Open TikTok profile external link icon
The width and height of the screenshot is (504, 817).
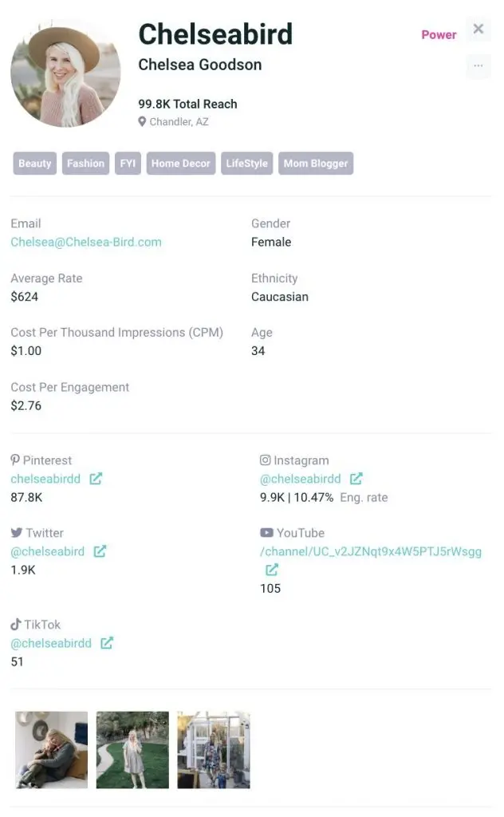pyautogui.click(x=107, y=643)
